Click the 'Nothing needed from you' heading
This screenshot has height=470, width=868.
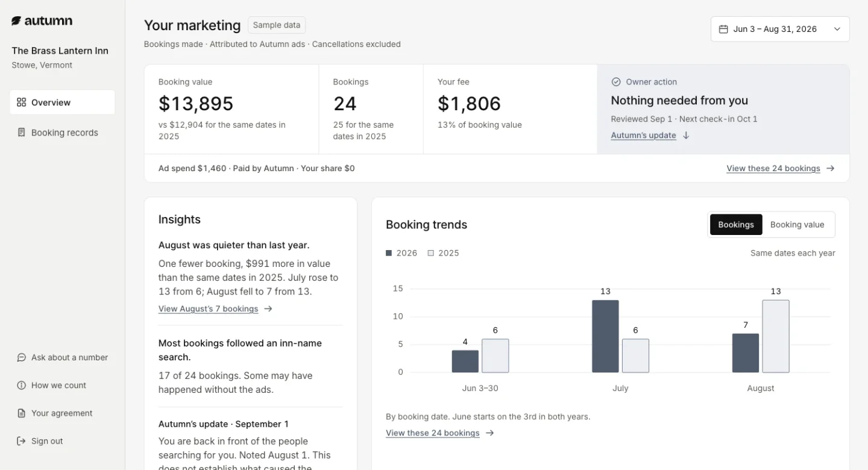[679, 101]
